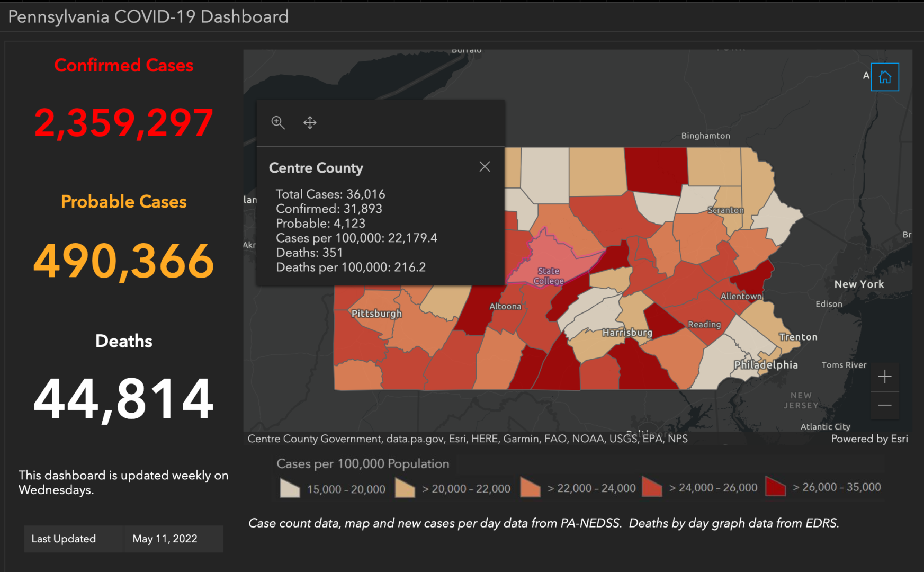Zoom in with the map plus button
The image size is (924, 572).
pyautogui.click(x=885, y=377)
